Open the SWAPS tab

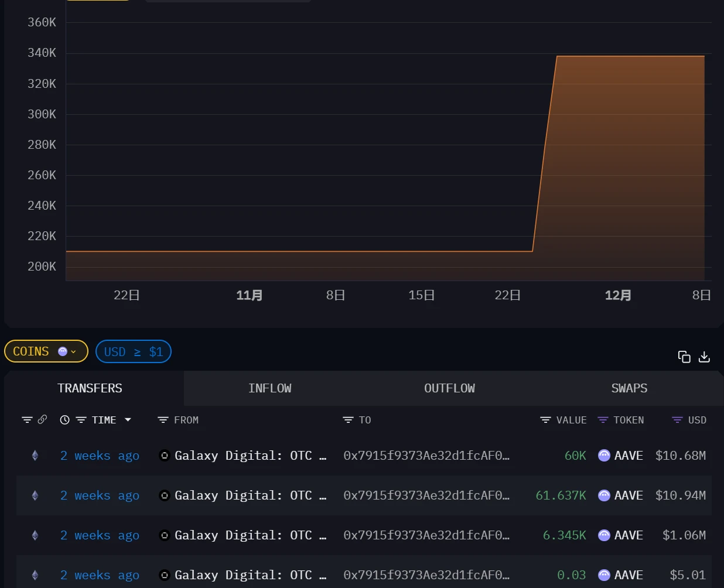point(629,388)
